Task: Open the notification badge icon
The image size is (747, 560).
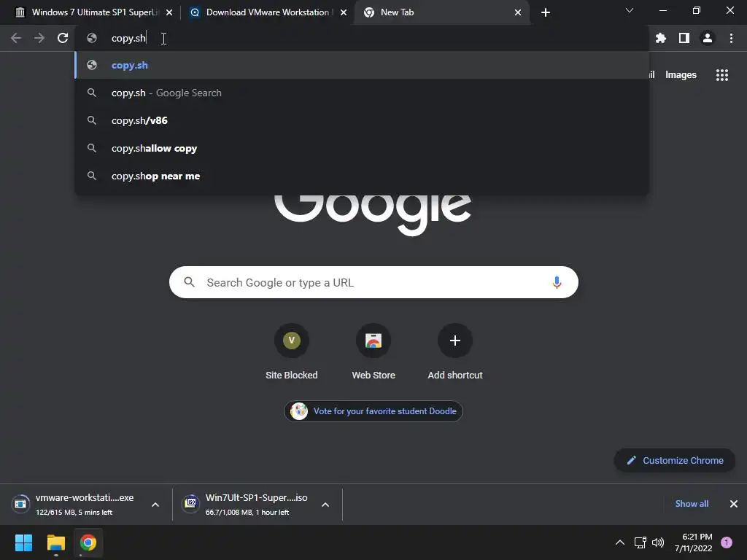Action: pos(727,542)
